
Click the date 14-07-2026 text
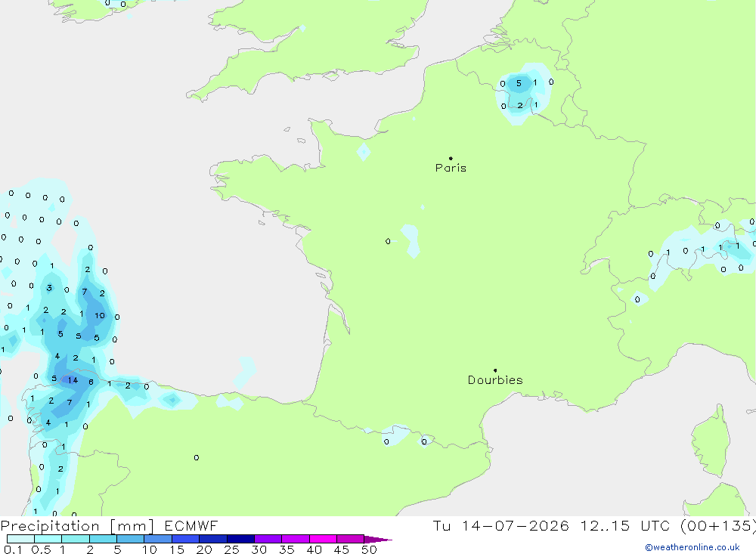pyautogui.click(x=515, y=525)
